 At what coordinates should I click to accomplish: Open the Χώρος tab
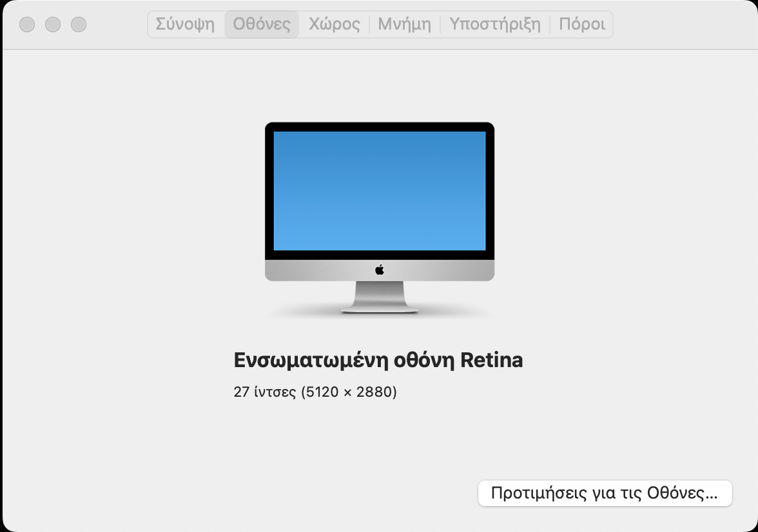click(334, 24)
